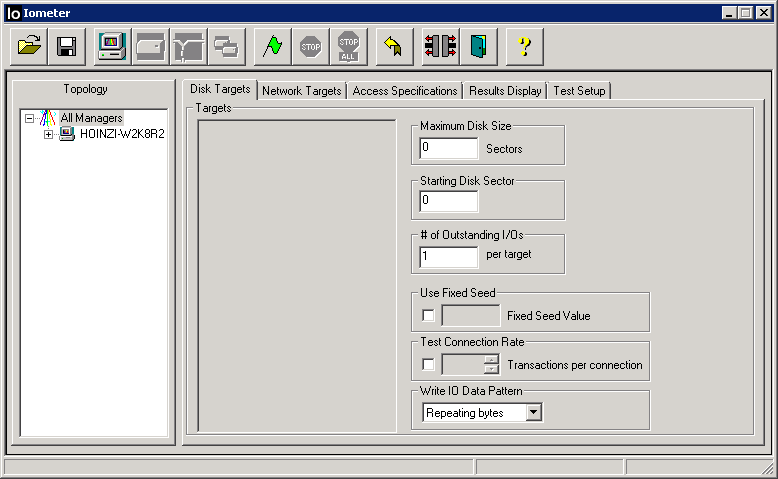The image size is (778, 479).
Task: Increase transactions per connection with up arrow
Action: 491,360
